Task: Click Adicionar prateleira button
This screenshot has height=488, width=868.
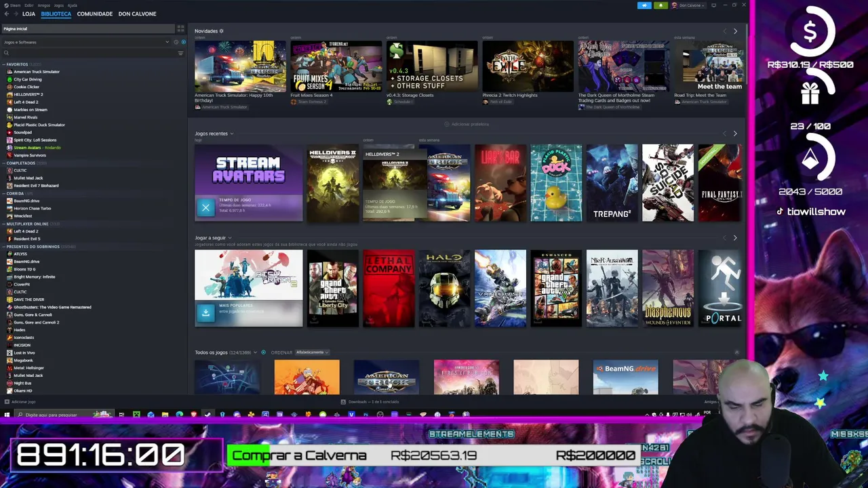Action: tap(467, 124)
